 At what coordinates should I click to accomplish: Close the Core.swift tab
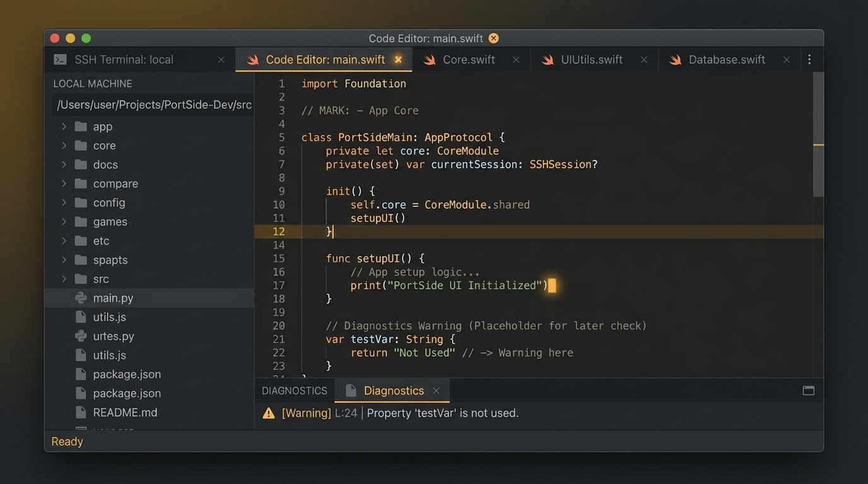coord(516,60)
